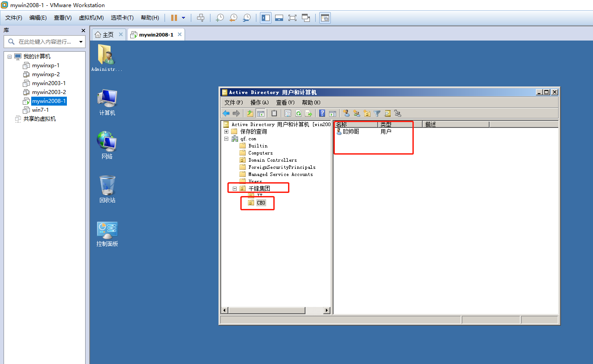This screenshot has width=593, height=364.
Task: Open Active Directory 操作(A) menu
Action: pos(259,102)
